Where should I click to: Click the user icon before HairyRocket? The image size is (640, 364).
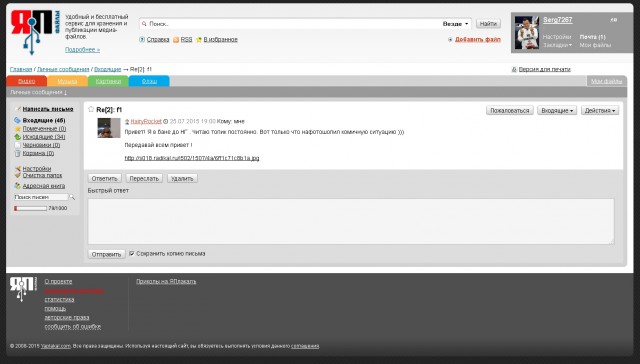pos(127,122)
